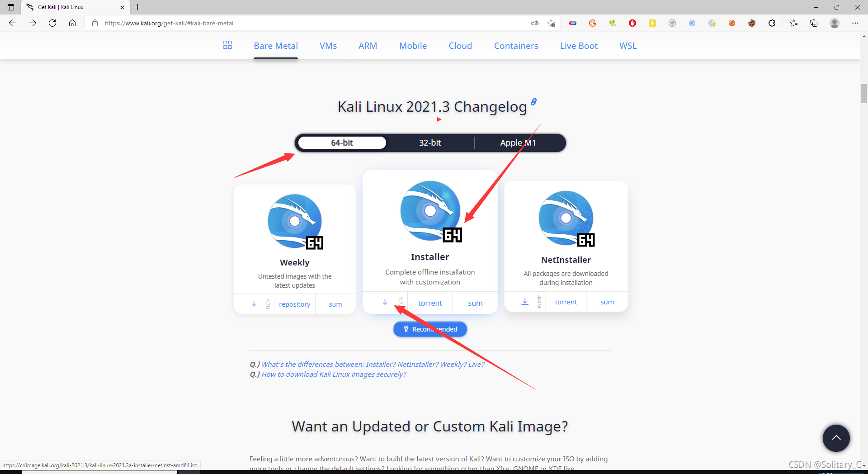This screenshot has height=474, width=868.
Task: Click the page vertical scrollbar thumb
Action: (864, 94)
